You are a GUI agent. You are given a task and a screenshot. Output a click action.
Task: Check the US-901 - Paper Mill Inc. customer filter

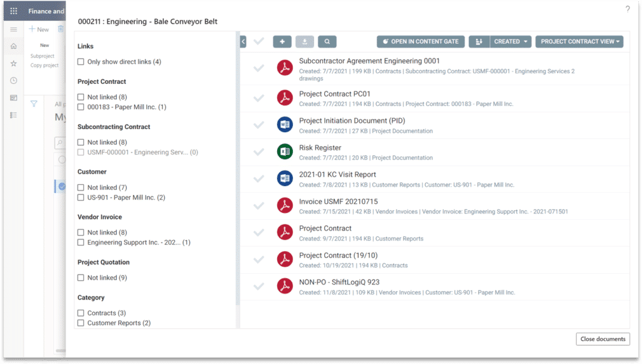click(x=81, y=197)
